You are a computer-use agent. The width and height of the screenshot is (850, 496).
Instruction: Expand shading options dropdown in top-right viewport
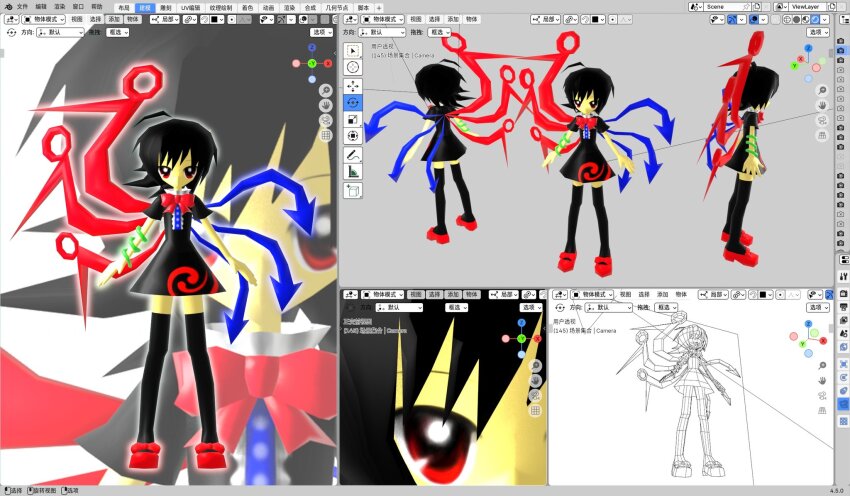pyautogui.click(x=825, y=20)
